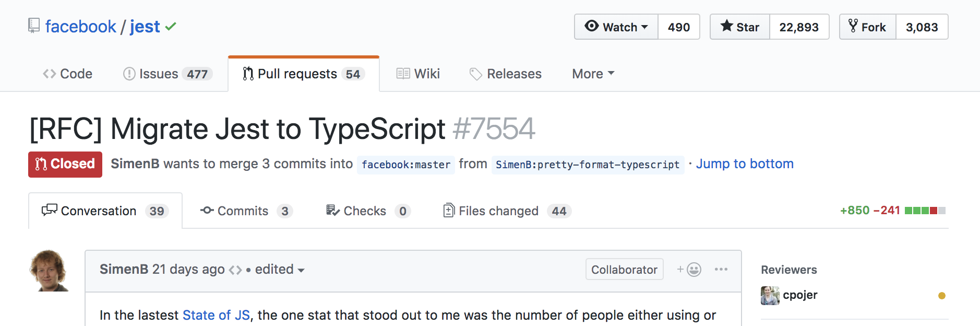Open SimenB's profile avatar picture
The image size is (980, 326).
pyautogui.click(x=50, y=271)
